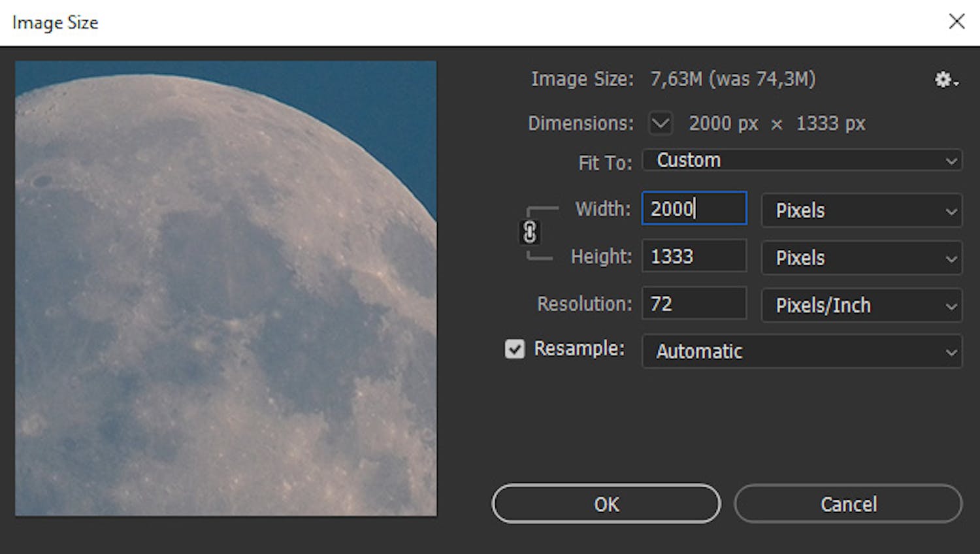The height and width of the screenshot is (554, 980).
Task: Click the 7,63M file size label
Action: point(676,78)
